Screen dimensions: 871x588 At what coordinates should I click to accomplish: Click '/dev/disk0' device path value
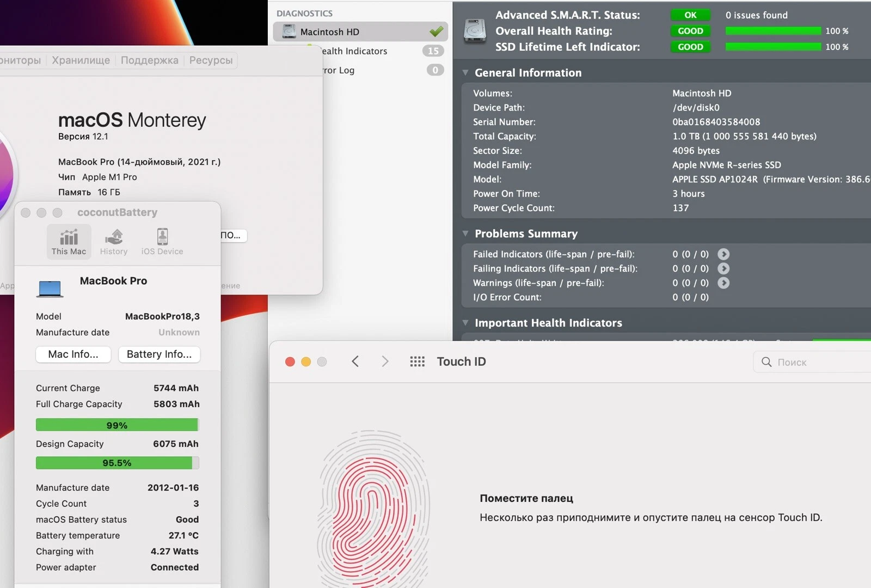696,108
